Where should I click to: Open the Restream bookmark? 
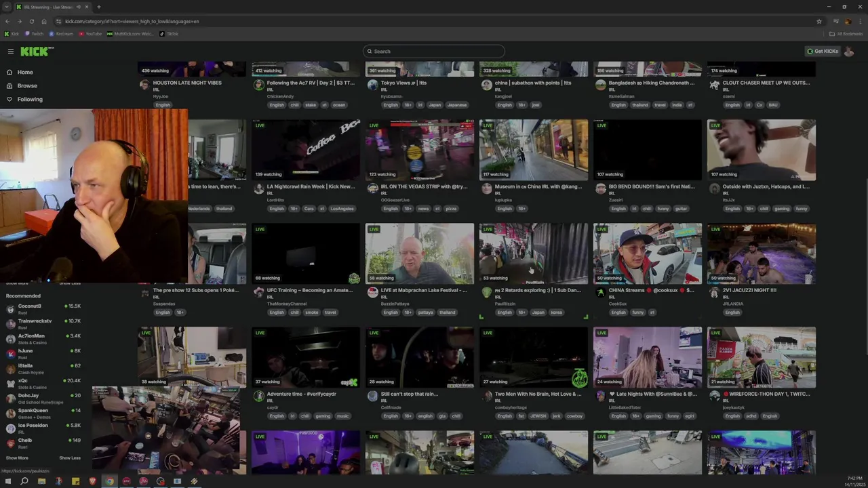coord(61,34)
